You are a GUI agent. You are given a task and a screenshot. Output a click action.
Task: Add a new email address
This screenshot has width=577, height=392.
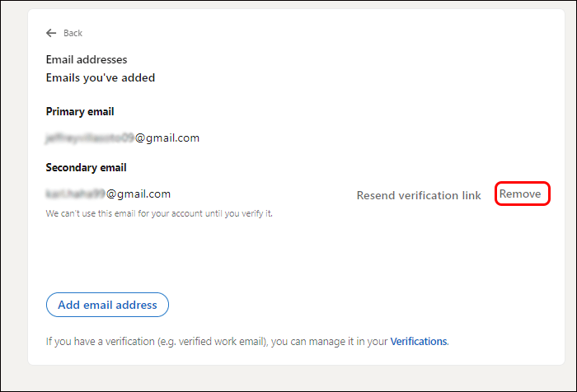[x=107, y=305]
